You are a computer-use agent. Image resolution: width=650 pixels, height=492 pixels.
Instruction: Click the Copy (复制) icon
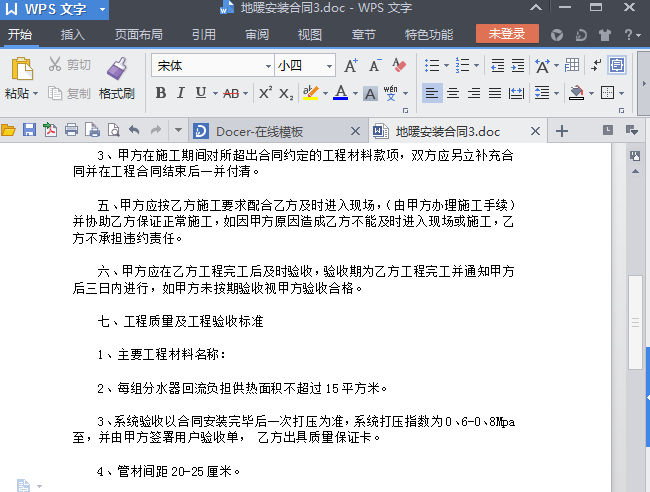pyautogui.click(x=55, y=93)
